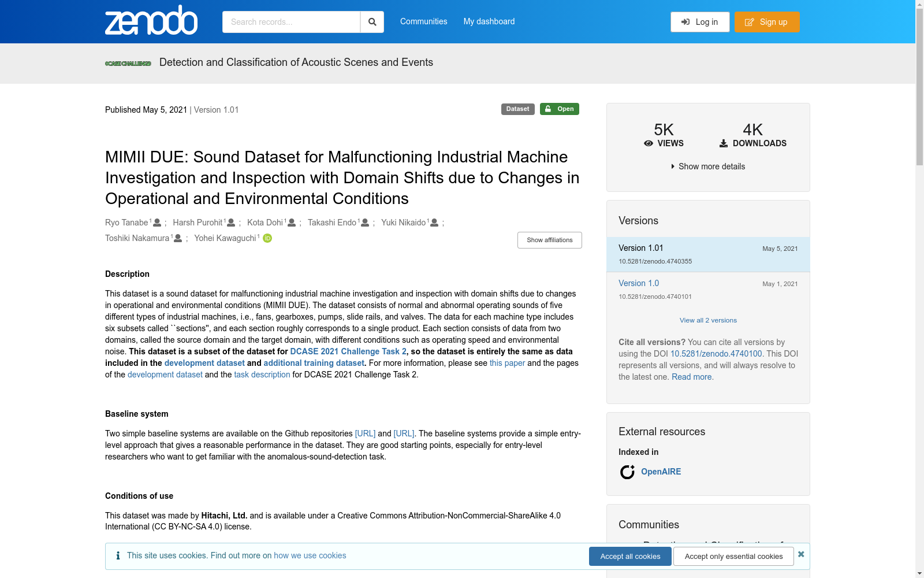This screenshot has height=578, width=924.
Task: Click the page vertical scrollbar
Action: coord(919,289)
